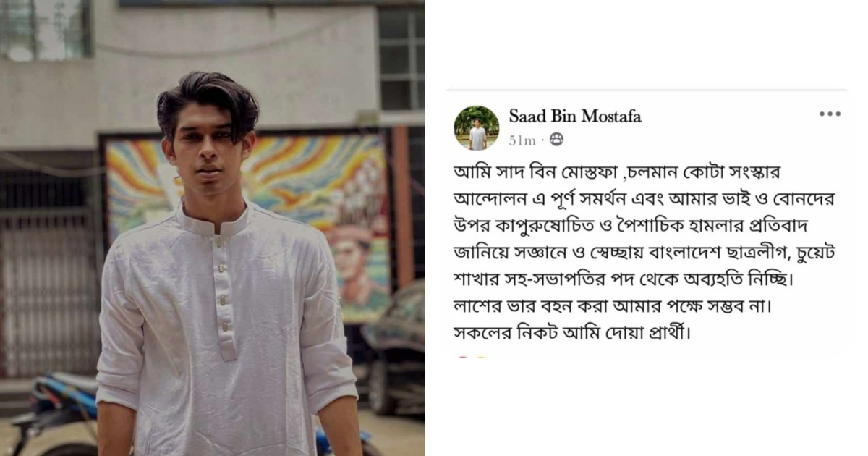Click the horizontal divider line above the post
Screen dimensions: 868x456
point(646,90)
